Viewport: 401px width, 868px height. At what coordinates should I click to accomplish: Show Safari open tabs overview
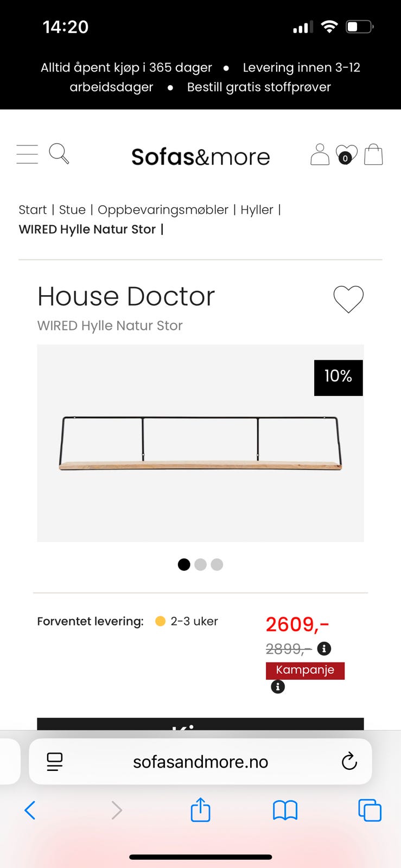[x=370, y=810]
